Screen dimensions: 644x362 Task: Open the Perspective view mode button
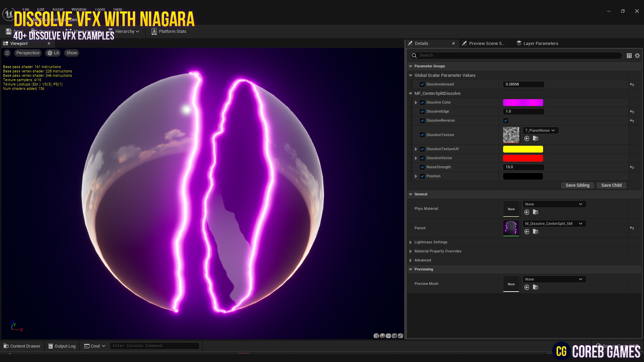tap(28, 53)
